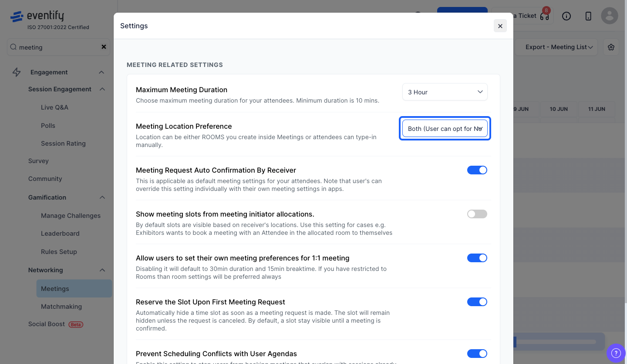Viewport: 627px width, 364px height.
Task: Enable Show meeting slots from initiator toggle
Action: (477, 214)
